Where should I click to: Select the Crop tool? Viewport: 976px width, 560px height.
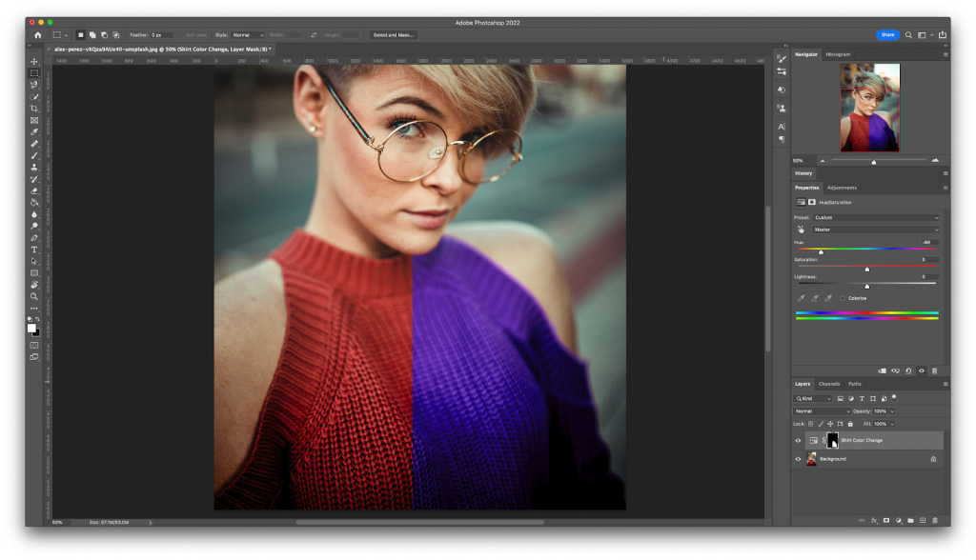click(x=33, y=108)
